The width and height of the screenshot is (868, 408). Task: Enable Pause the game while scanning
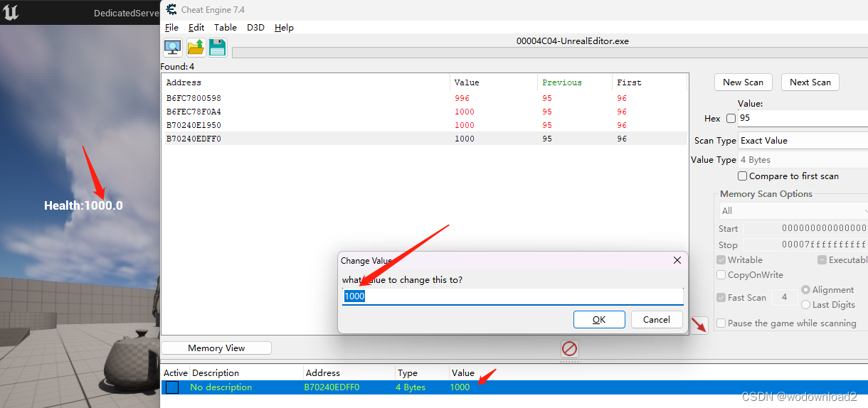pyautogui.click(x=721, y=323)
